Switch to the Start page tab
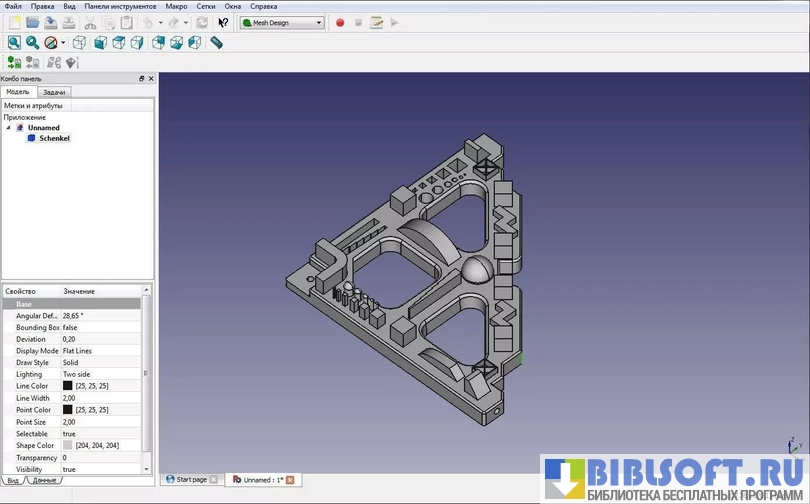The height and width of the screenshot is (504, 810). [x=190, y=480]
